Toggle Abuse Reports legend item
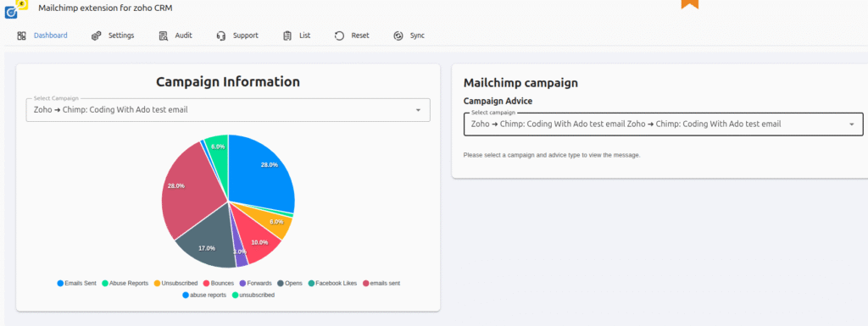868x326 pixels. pos(125,284)
